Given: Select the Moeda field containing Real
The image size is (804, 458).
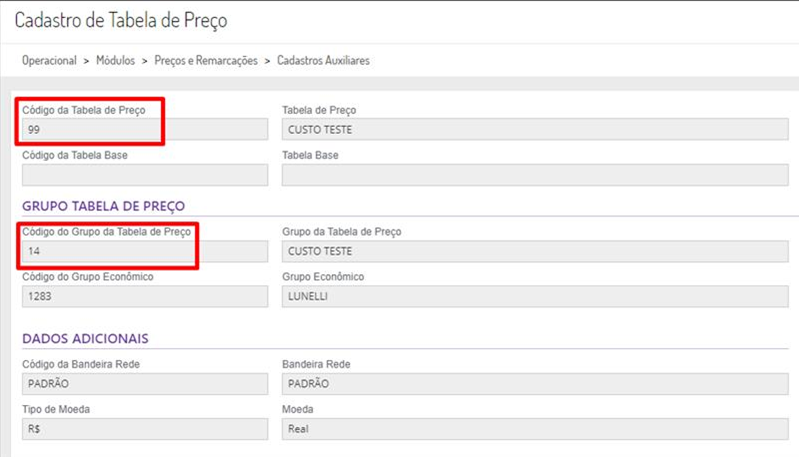Looking at the screenshot, I should point(540,429).
